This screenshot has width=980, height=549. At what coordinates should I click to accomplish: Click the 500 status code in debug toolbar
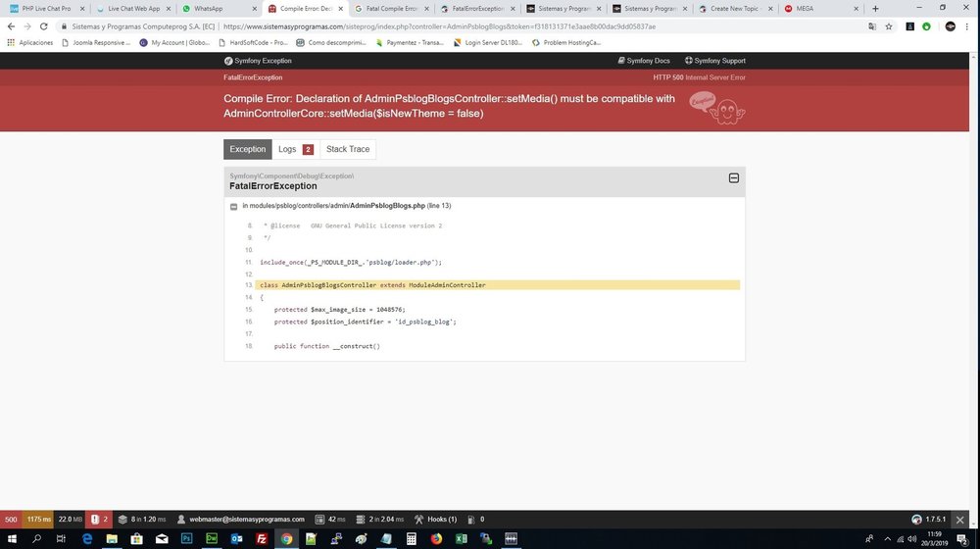pos(11,519)
